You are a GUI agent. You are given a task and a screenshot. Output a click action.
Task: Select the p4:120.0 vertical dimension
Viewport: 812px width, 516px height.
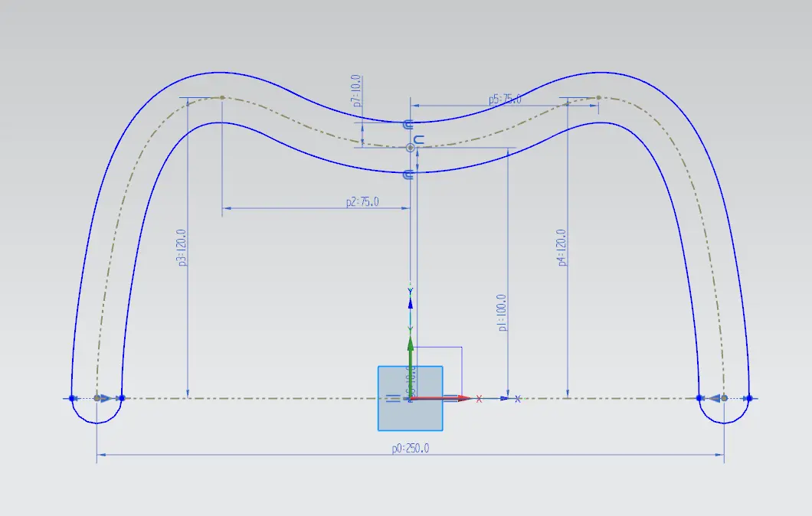pyautogui.click(x=562, y=248)
